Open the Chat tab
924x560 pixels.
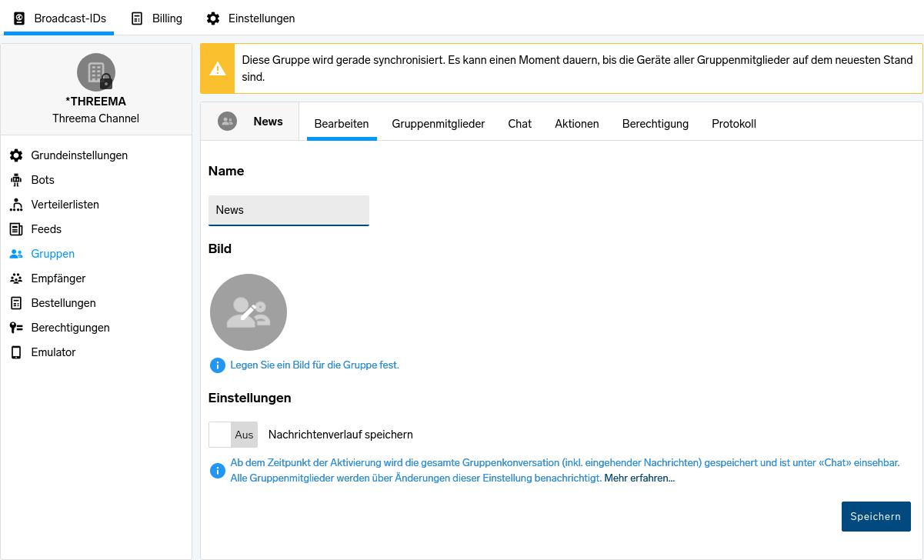pos(519,124)
